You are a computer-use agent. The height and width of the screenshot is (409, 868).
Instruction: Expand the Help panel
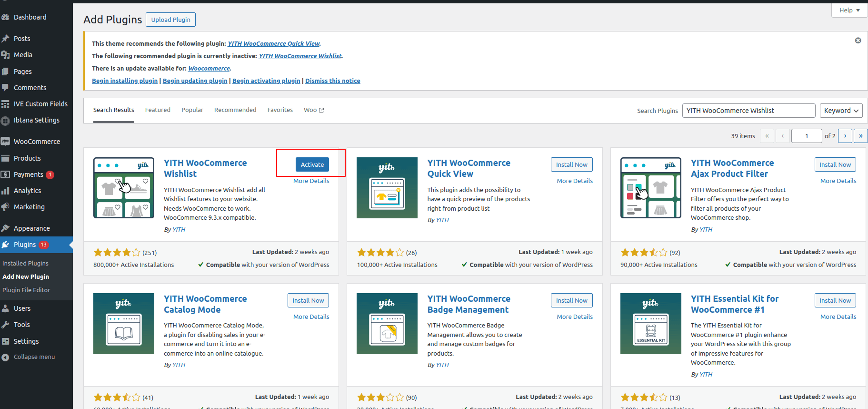(849, 10)
